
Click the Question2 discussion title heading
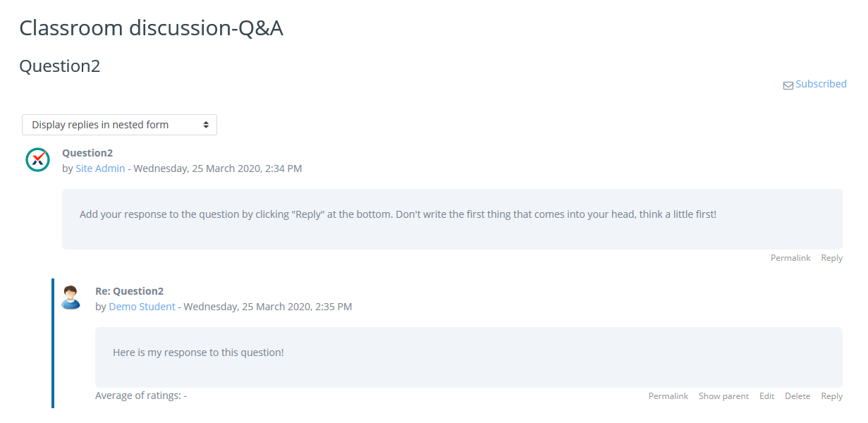60,66
